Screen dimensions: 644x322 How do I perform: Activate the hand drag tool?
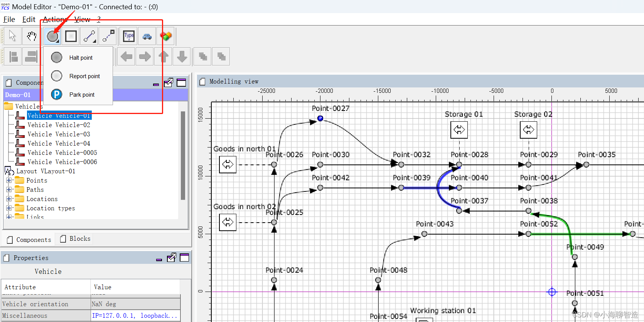pyautogui.click(x=32, y=36)
